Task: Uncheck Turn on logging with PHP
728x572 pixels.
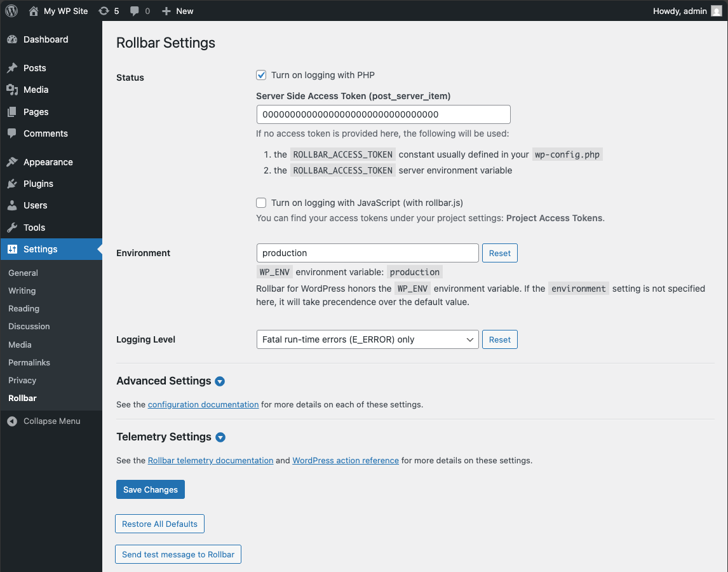Action: (261, 74)
